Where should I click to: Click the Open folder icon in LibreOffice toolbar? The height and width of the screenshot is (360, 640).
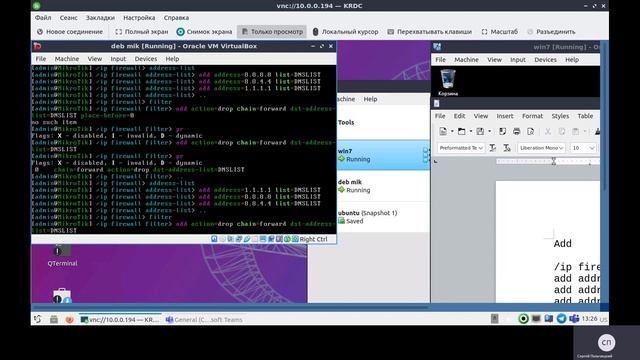462,131
